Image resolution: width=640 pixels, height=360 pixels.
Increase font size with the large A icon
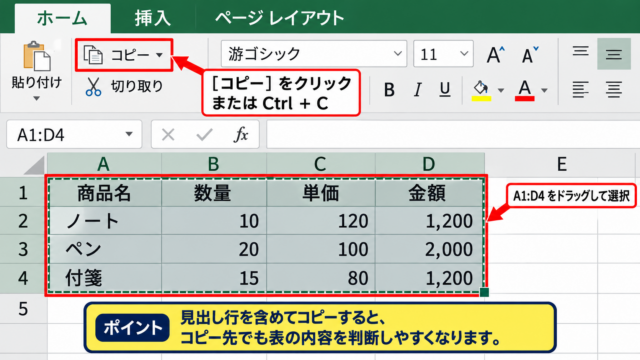pos(496,54)
